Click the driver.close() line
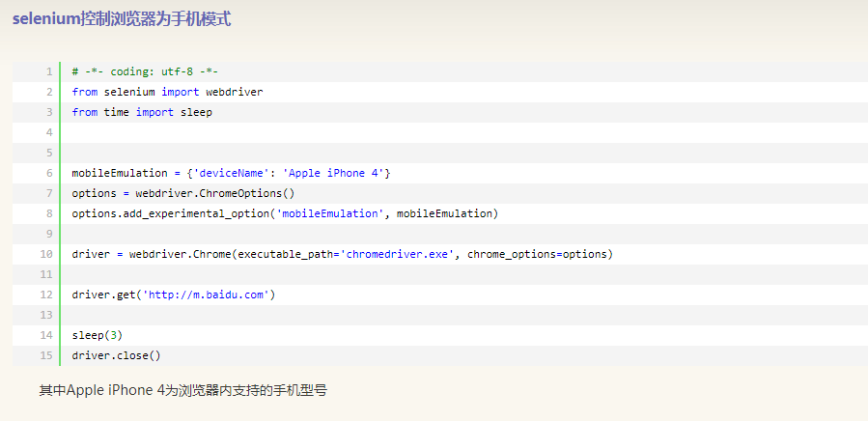This screenshot has width=868, height=421. [116, 355]
